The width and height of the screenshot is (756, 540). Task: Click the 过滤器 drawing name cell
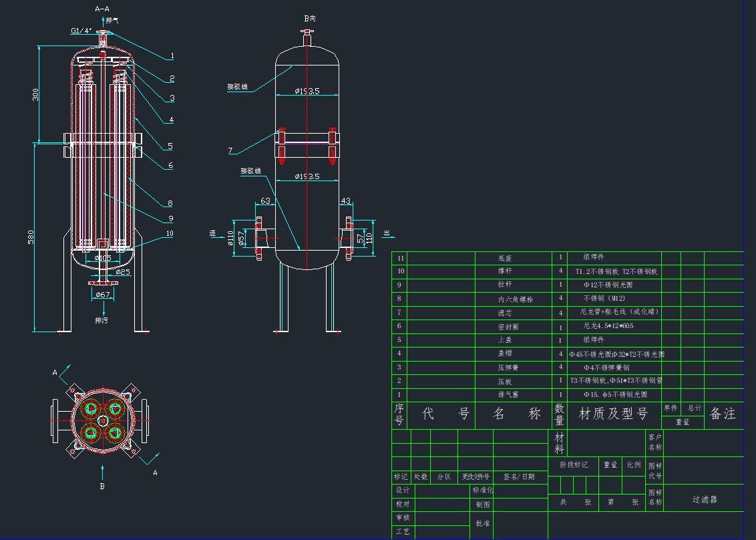tap(705, 499)
